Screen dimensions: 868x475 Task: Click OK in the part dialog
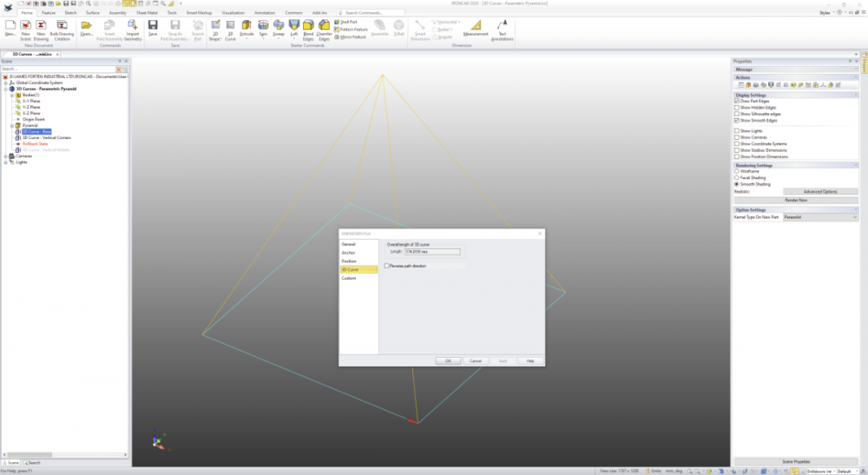click(x=448, y=361)
